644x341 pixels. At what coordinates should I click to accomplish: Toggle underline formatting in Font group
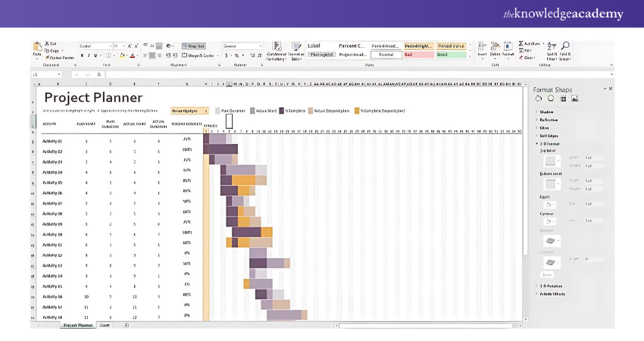tap(96, 55)
